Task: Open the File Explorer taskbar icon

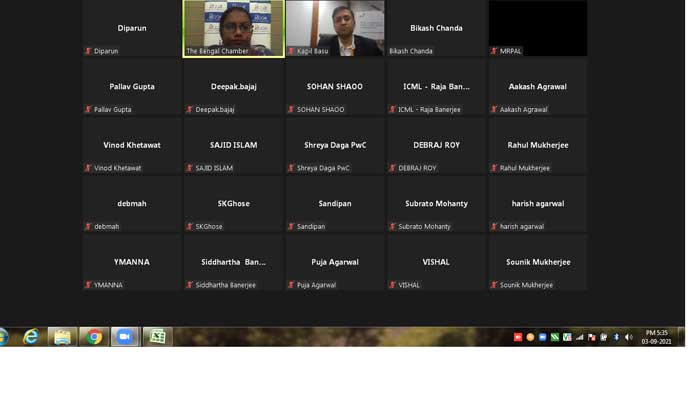Action: pyautogui.click(x=62, y=336)
